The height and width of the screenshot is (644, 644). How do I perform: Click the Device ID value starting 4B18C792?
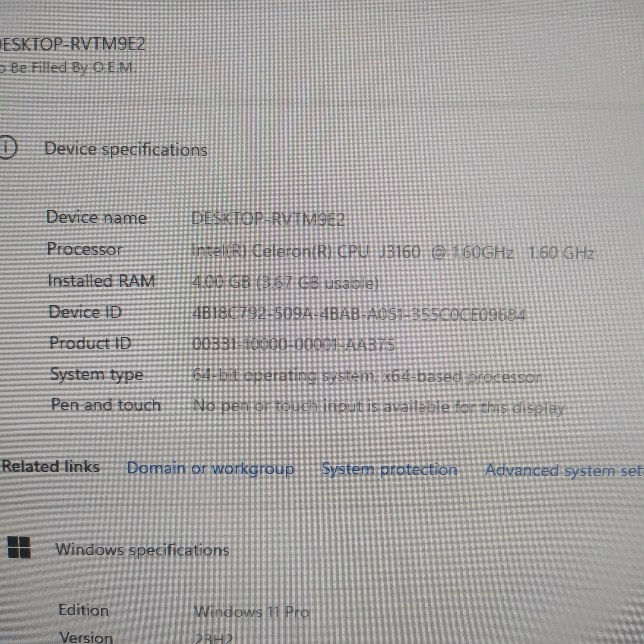[x=359, y=314]
